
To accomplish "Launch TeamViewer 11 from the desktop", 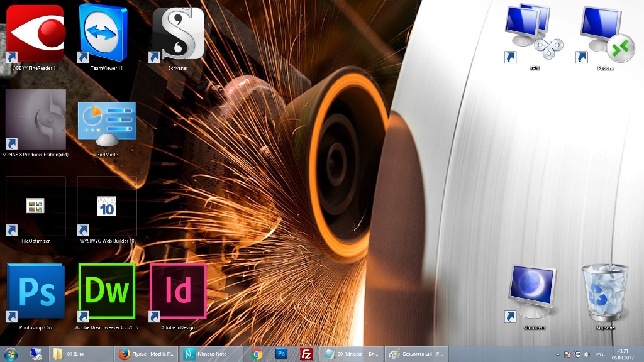I will (x=106, y=34).
